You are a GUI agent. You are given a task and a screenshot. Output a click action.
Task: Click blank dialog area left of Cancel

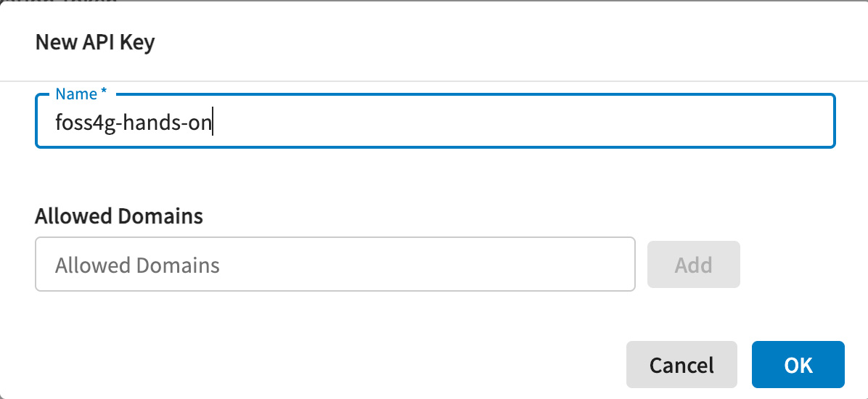click(x=327, y=364)
